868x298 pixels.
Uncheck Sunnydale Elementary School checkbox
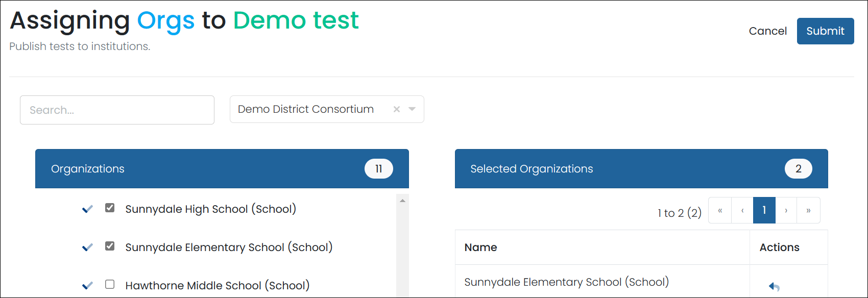[x=110, y=246]
